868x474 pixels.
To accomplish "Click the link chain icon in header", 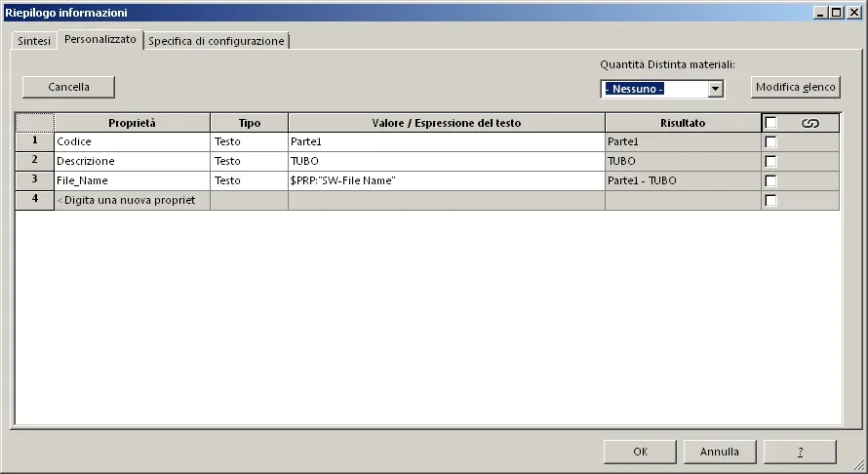I will click(809, 123).
